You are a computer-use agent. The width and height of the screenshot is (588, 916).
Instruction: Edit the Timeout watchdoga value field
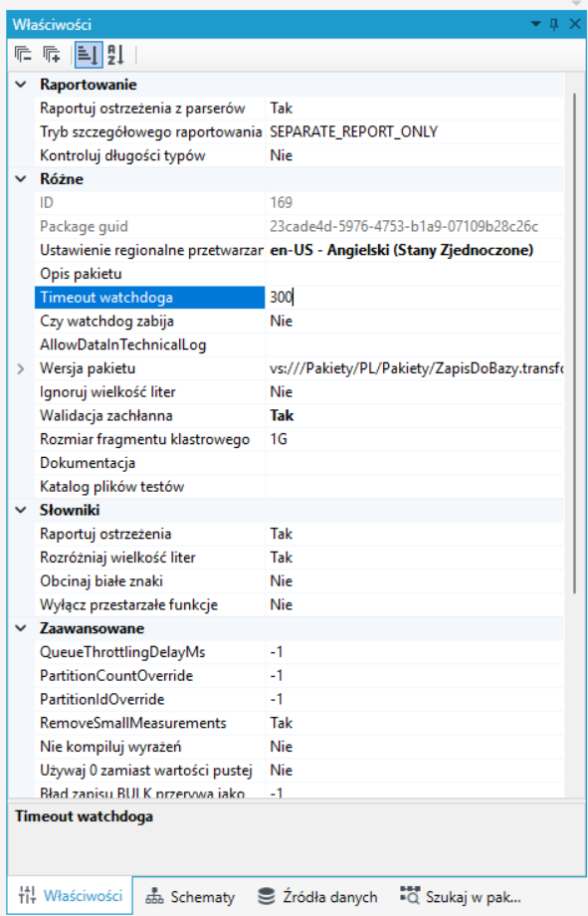tap(415, 298)
